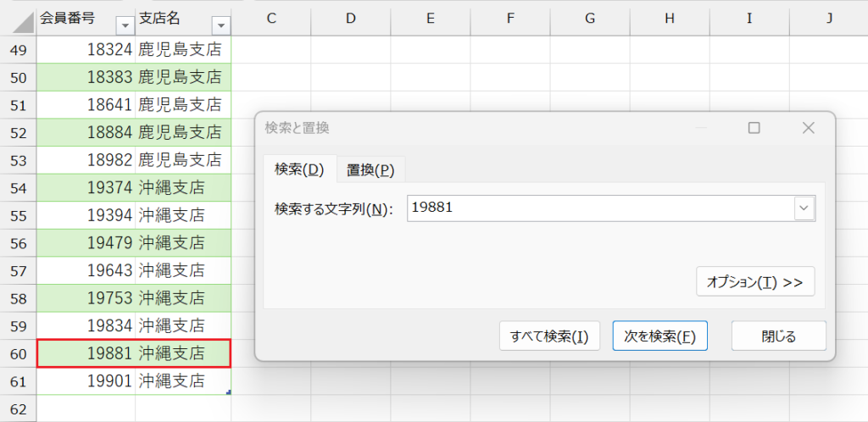Screen dimensions: 868x422
Task: Click the table resize handle at bottom corner
Action: pyautogui.click(x=229, y=391)
